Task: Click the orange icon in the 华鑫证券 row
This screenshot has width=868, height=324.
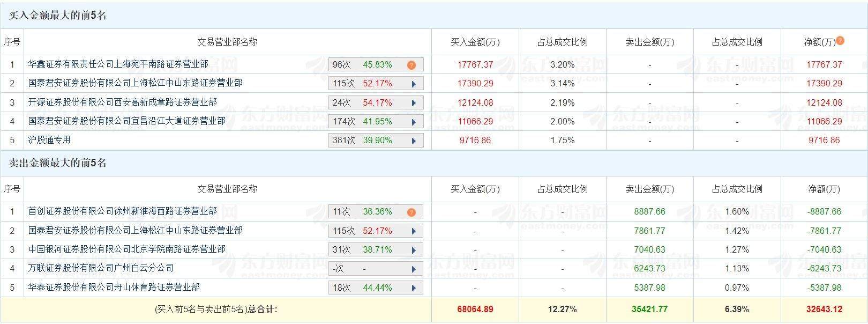Action: point(411,65)
